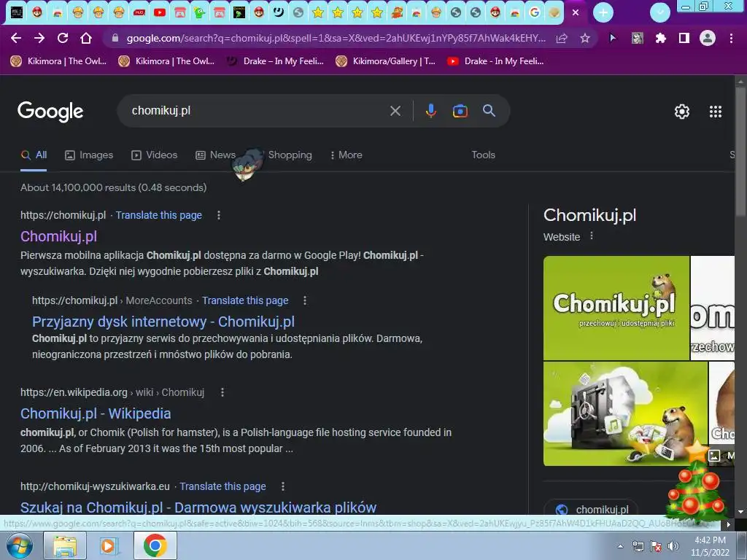Switch to the Images tab

89,155
